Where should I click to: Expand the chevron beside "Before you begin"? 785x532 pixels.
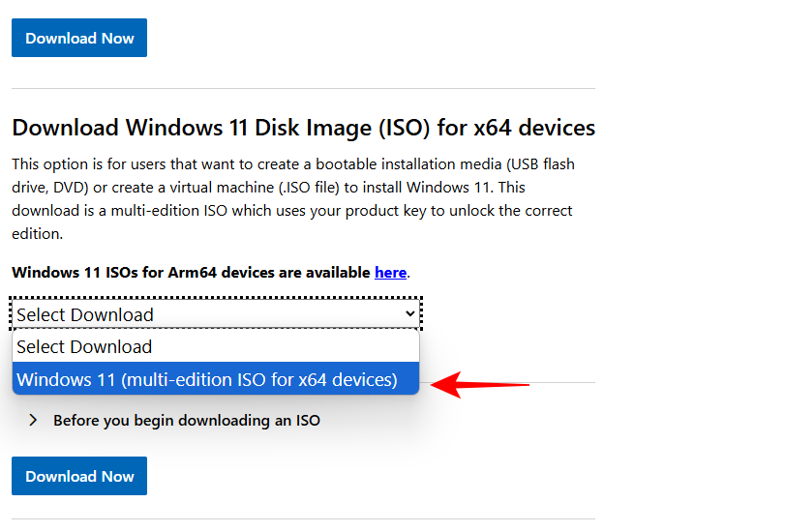[x=33, y=420]
